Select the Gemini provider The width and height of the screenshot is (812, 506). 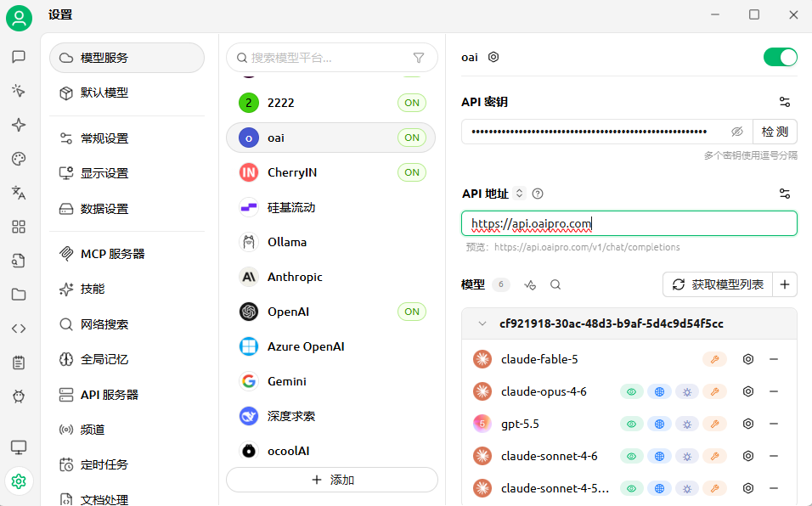pos(331,381)
